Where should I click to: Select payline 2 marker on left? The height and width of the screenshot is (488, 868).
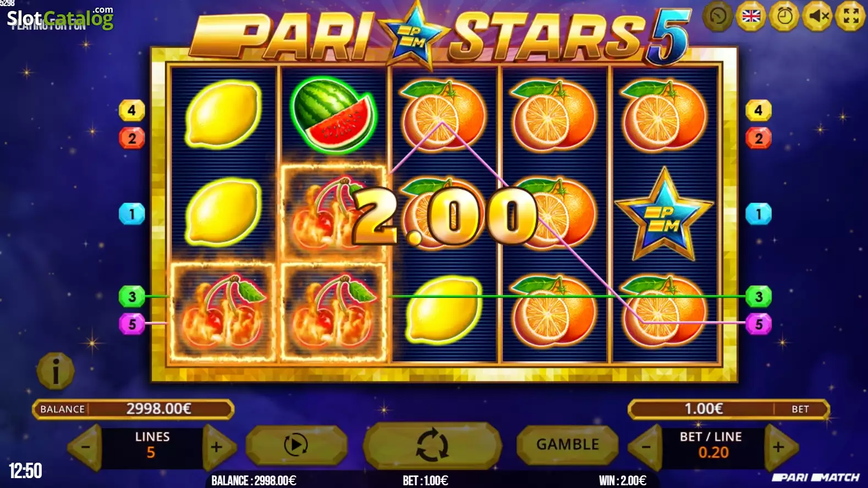tap(131, 138)
